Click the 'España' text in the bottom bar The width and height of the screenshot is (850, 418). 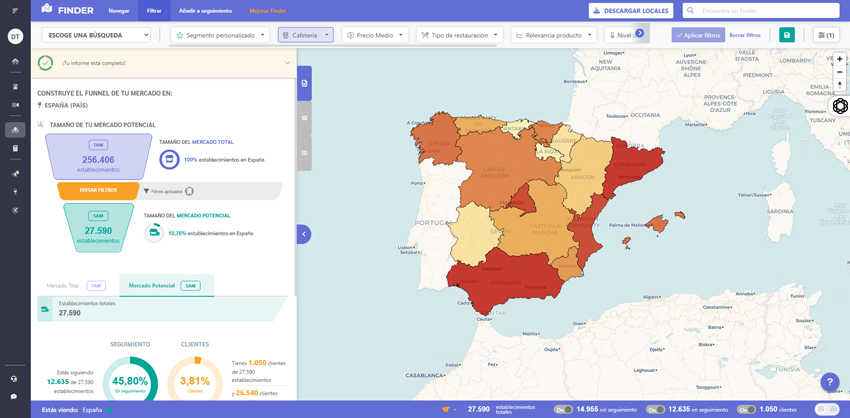(92, 410)
